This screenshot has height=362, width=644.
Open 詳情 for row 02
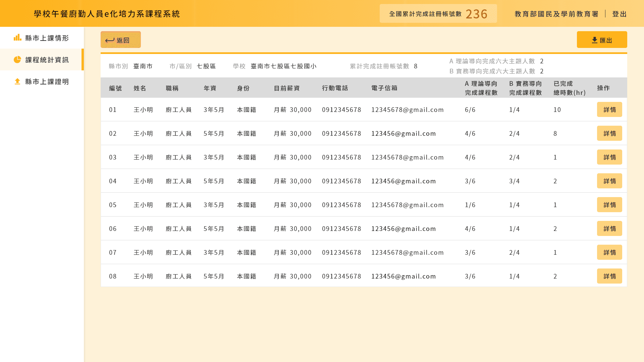(x=609, y=133)
